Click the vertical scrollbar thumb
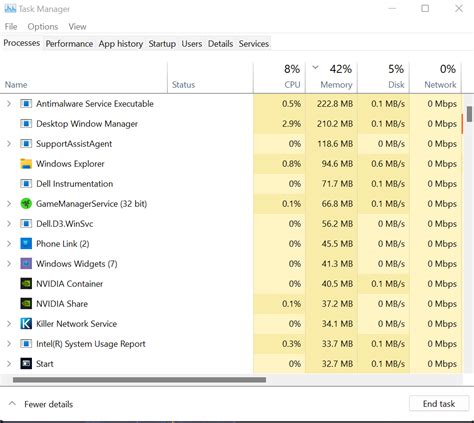474x423 pixels. [x=469, y=114]
